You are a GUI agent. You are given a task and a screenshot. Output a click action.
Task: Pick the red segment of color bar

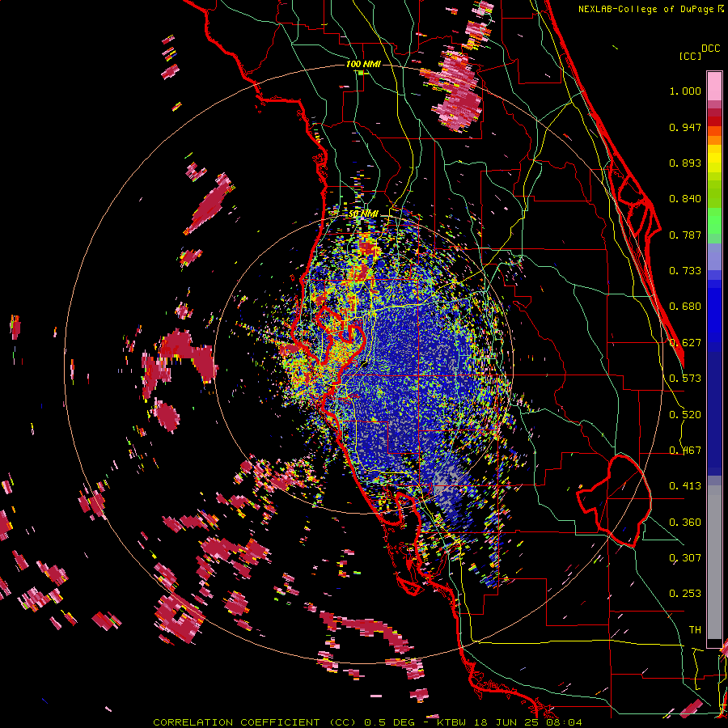pyautogui.click(x=714, y=121)
